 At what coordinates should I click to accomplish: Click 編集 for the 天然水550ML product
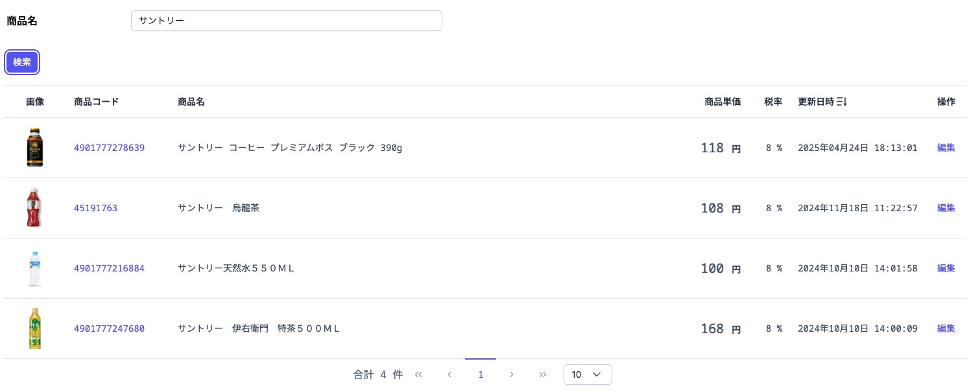946,268
